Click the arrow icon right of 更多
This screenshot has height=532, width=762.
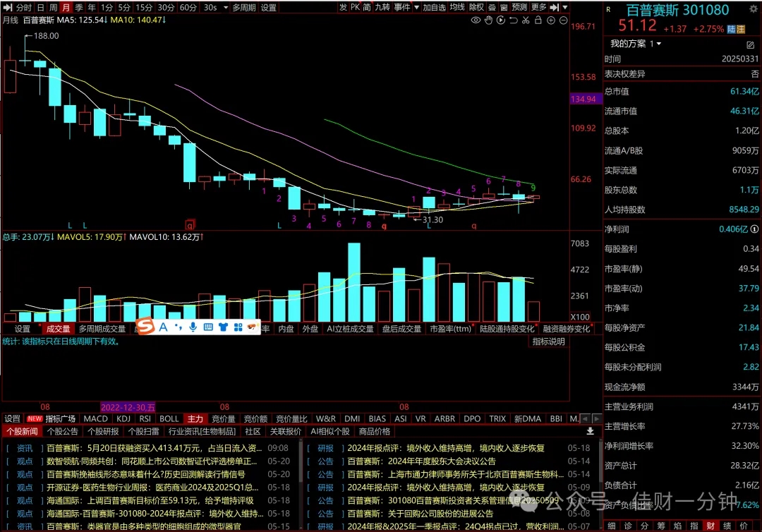pyautogui.click(x=555, y=7)
